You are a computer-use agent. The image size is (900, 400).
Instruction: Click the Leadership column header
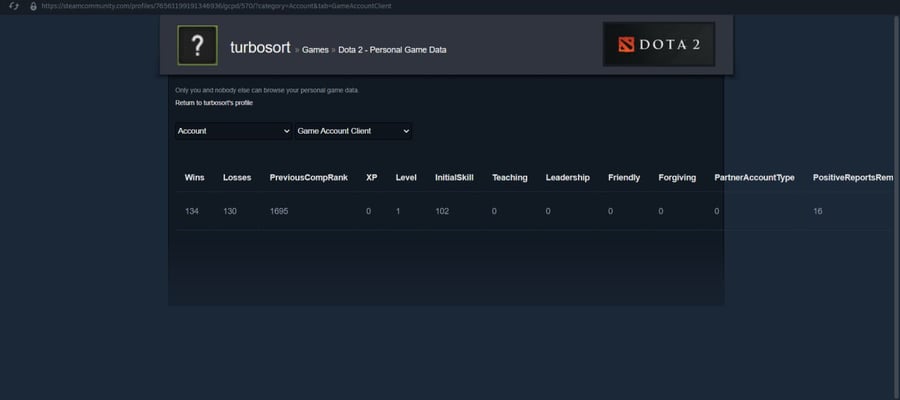568,178
